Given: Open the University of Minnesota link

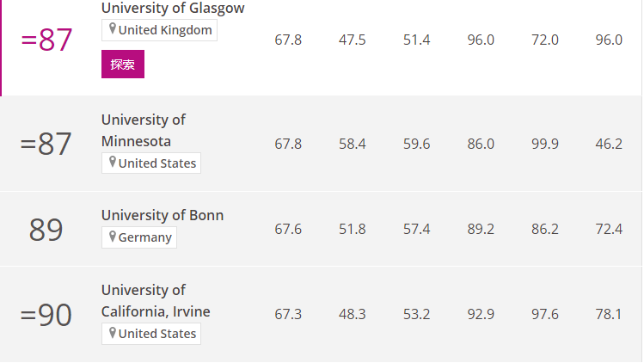Looking at the screenshot, I should 144,130.
